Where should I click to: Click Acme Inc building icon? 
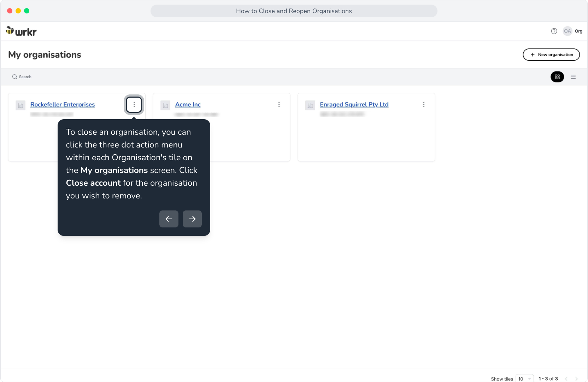point(165,105)
